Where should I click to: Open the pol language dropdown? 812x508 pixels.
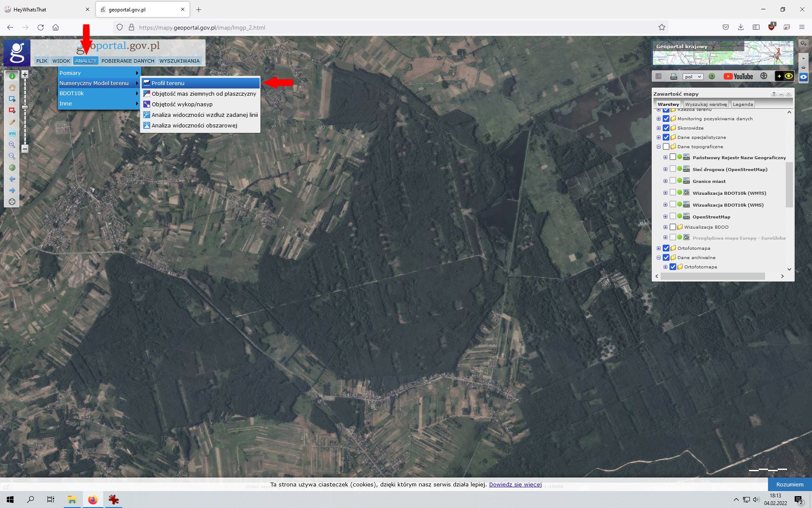692,77
